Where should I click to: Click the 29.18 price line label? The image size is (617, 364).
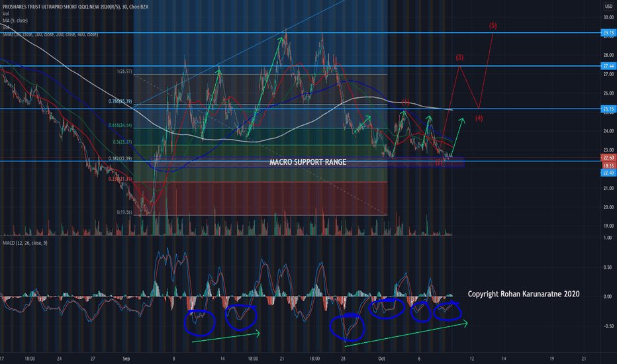click(609, 32)
